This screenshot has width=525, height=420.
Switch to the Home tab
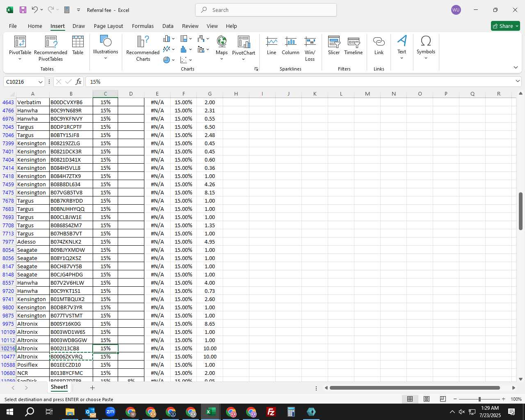pos(35,26)
